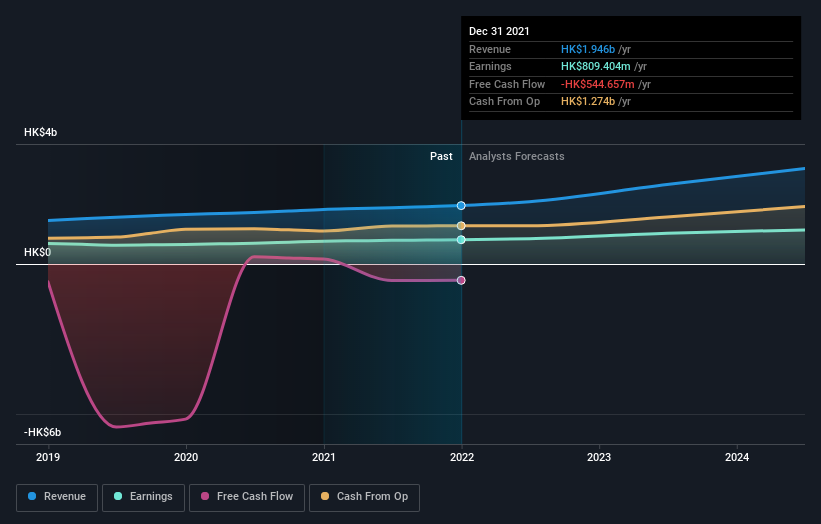Screen dimensions: 821x524
Task: Click the 2023 x-axis label
Action: 599,457
